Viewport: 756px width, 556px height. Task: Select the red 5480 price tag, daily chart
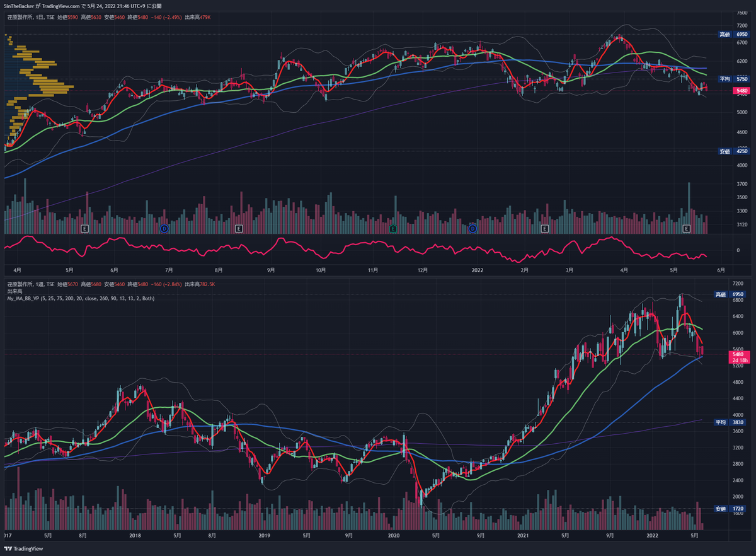(740, 91)
